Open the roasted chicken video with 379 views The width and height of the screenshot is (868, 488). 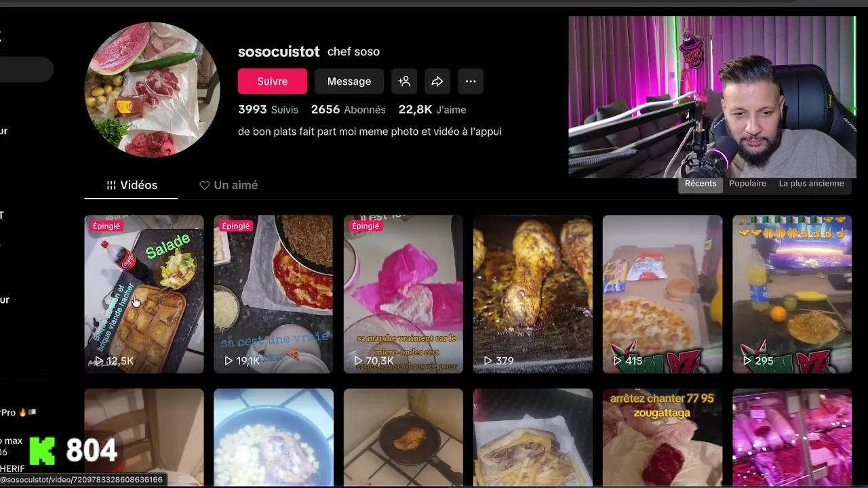(x=532, y=294)
